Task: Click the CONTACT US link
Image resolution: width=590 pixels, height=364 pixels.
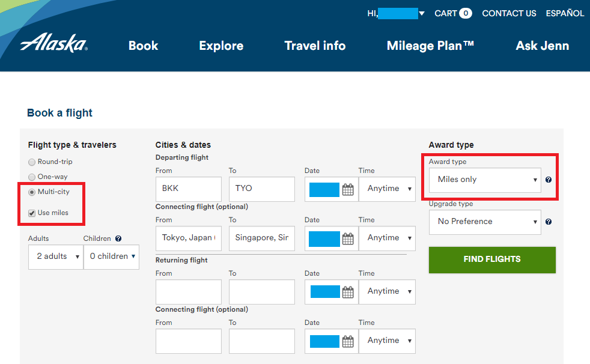Action: click(x=509, y=14)
